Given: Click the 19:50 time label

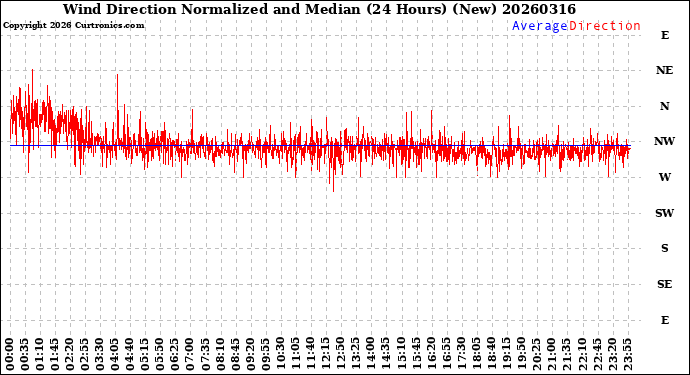Looking at the screenshot, I should coord(522,354).
